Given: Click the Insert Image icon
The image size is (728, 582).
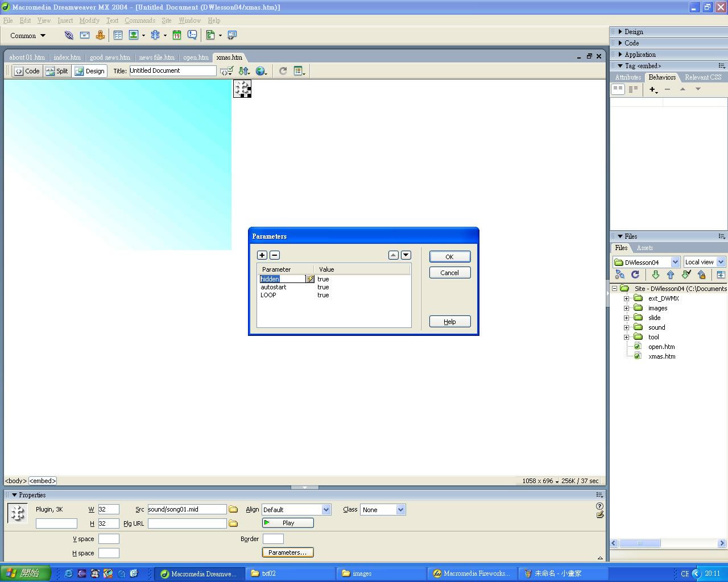Looking at the screenshot, I should point(134,35).
